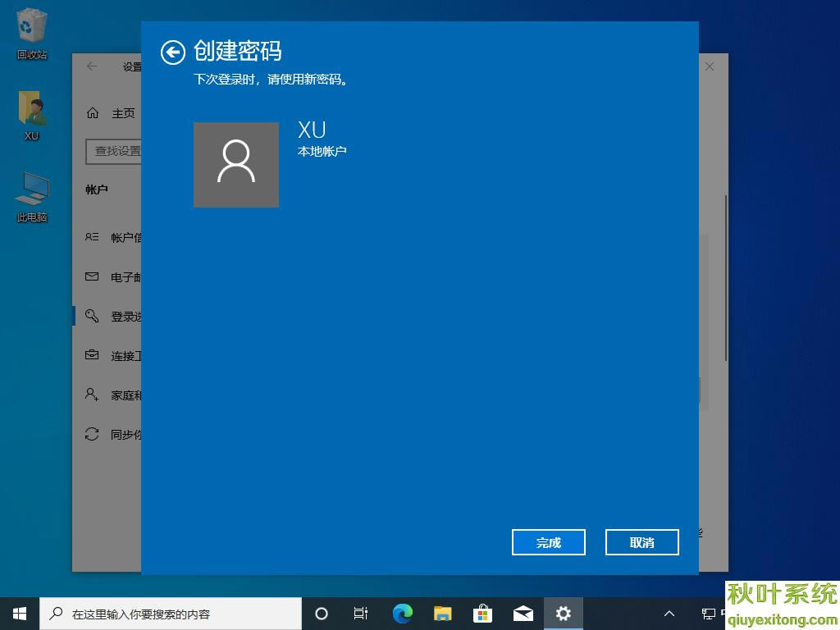
Task: Close the Settings window with X
Action: point(710,66)
